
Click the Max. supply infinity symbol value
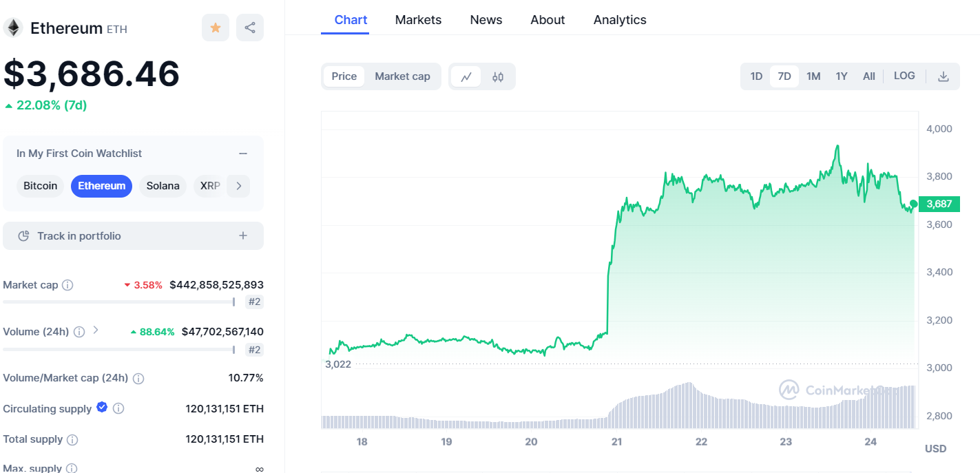(259, 469)
